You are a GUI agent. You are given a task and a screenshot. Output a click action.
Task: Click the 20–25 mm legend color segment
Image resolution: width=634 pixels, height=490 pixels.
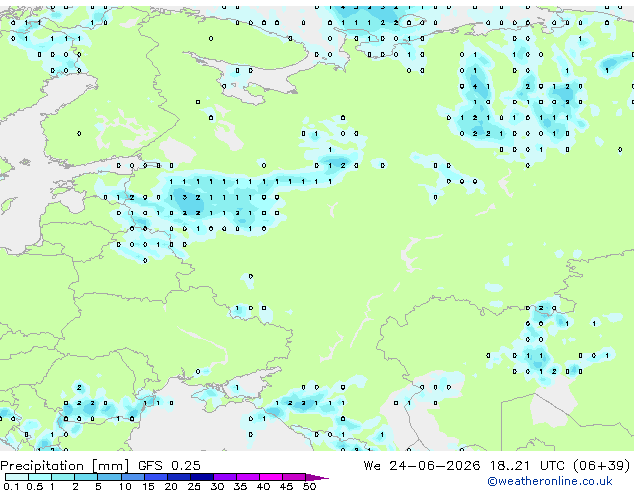coord(178,477)
